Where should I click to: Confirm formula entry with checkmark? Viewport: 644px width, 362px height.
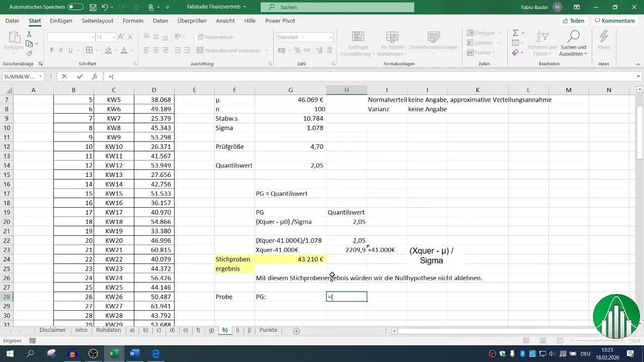[x=79, y=76]
